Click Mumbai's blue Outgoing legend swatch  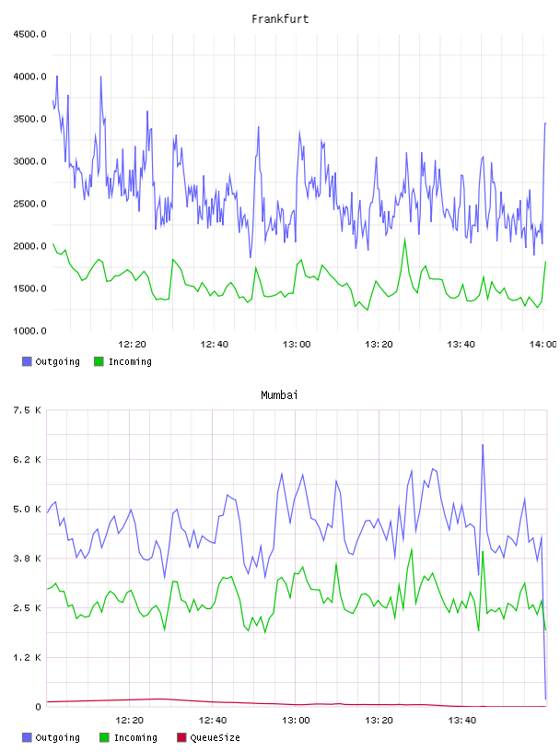click(x=27, y=737)
